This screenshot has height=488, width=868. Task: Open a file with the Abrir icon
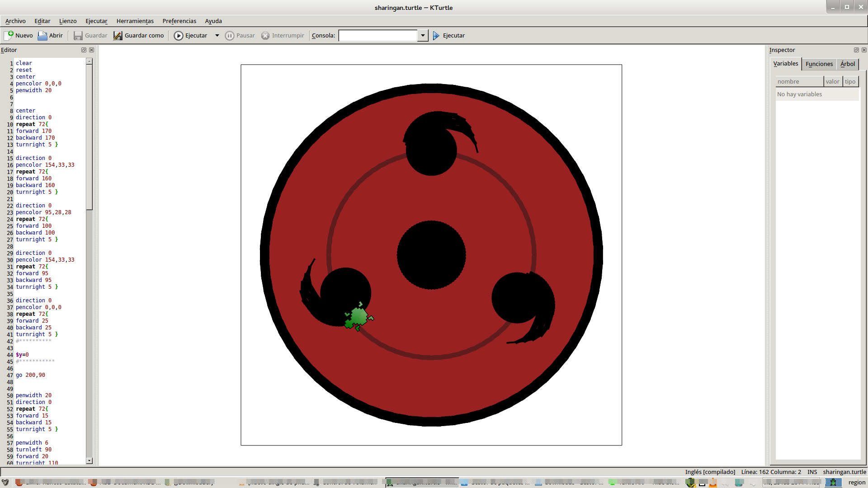[x=42, y=35]
